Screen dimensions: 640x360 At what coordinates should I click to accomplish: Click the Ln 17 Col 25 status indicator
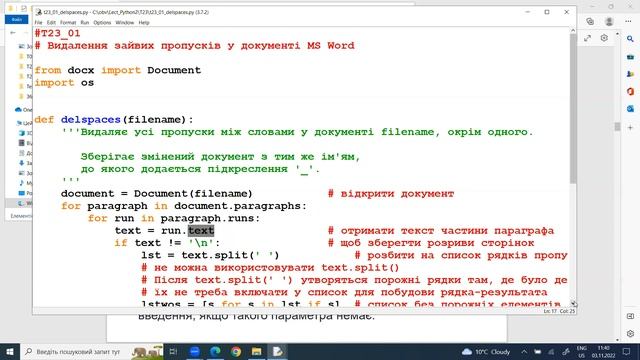coord(559,311)
